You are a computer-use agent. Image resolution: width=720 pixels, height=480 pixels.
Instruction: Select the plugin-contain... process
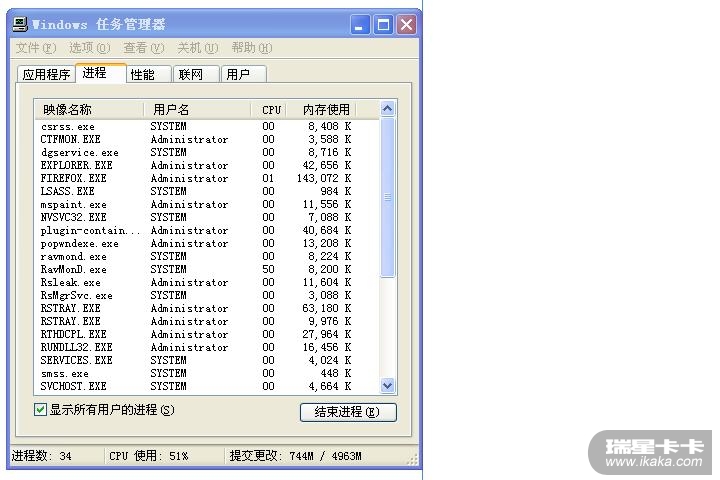[207, 230]
